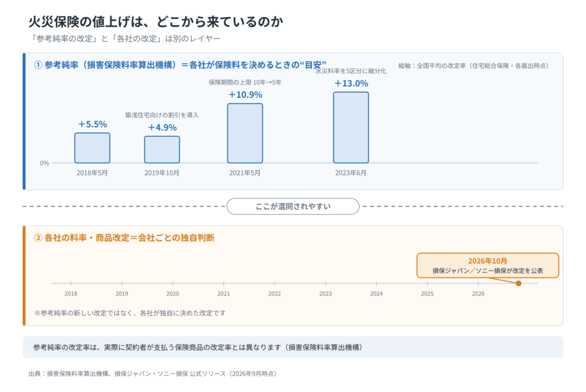Click the note 参考純率の改定率は、実際に契約者が支払う…
586x392 pixels.
(197, 347)
